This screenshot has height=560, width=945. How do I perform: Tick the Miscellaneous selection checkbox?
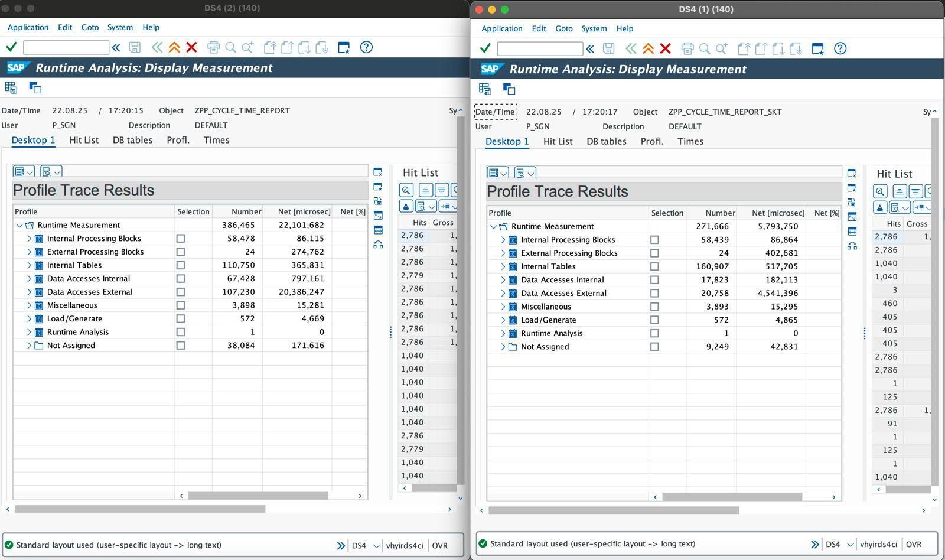click(x=181, y=305)
